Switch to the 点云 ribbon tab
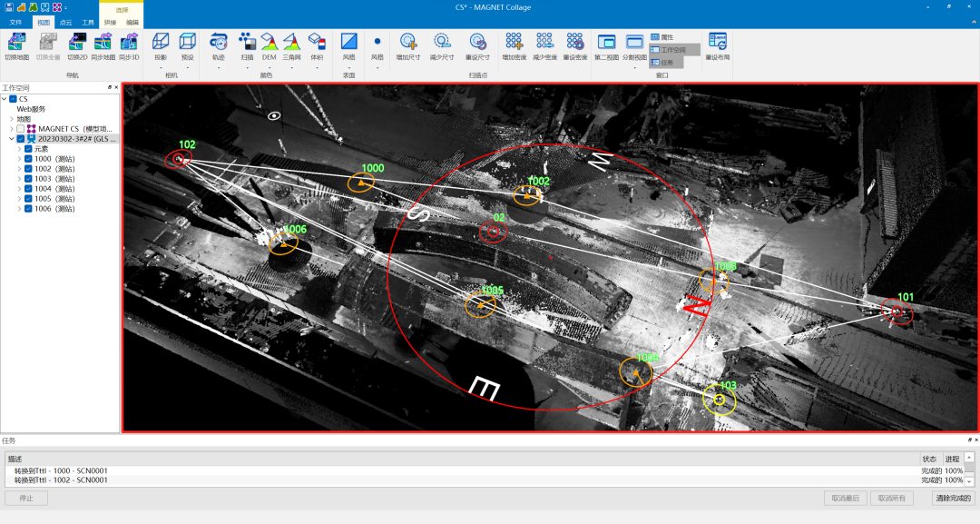 tap(65, 23)
